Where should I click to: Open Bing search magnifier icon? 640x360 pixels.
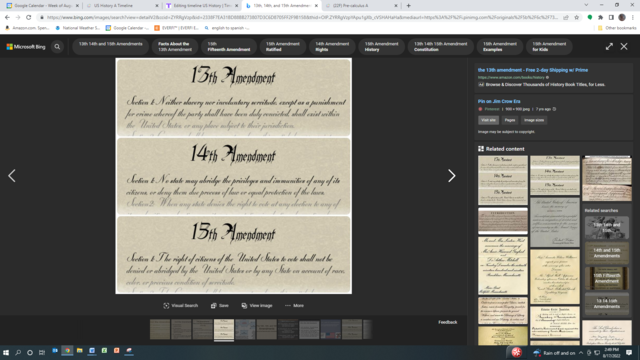pyautogui.click(x=57, y=47)
